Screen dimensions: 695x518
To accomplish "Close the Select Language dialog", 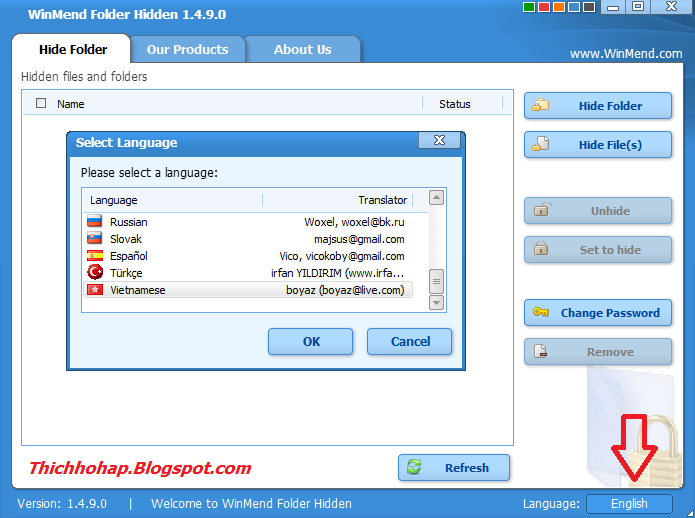I will click(439, 140).
